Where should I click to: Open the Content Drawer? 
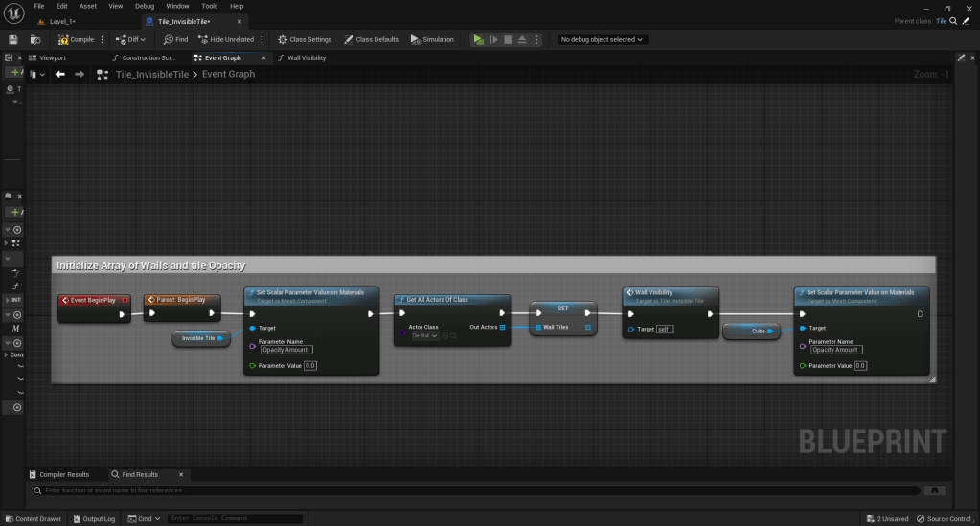coord(33,519)
